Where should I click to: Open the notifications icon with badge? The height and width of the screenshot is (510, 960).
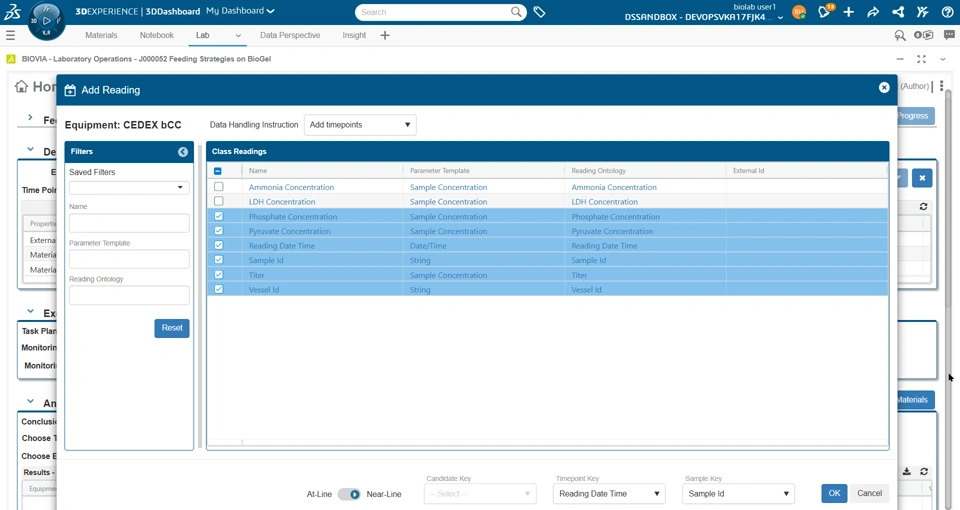(825, 11)
